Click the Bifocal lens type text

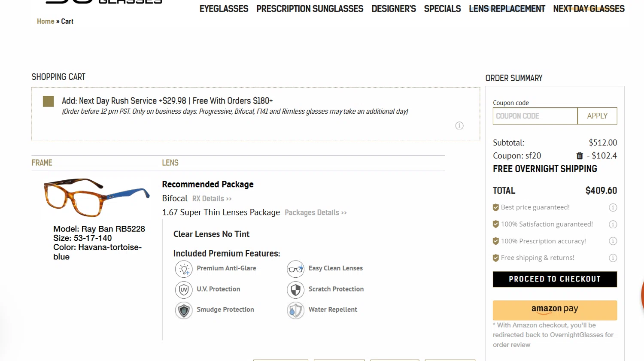click(175, 198)
